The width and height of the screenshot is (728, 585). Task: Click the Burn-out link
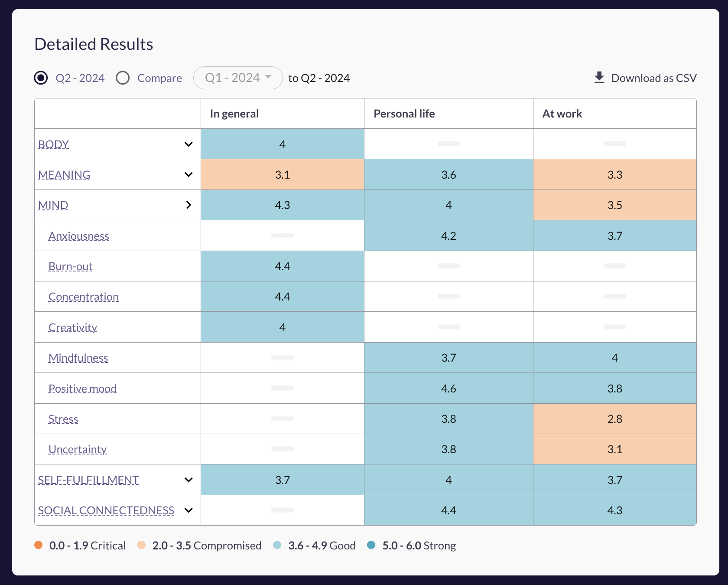[71, 266]
